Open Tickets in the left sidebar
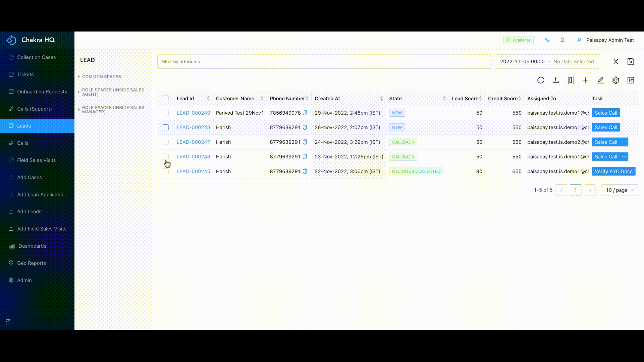Viewport: 644px width, 362px height. [x=25, y=74]
